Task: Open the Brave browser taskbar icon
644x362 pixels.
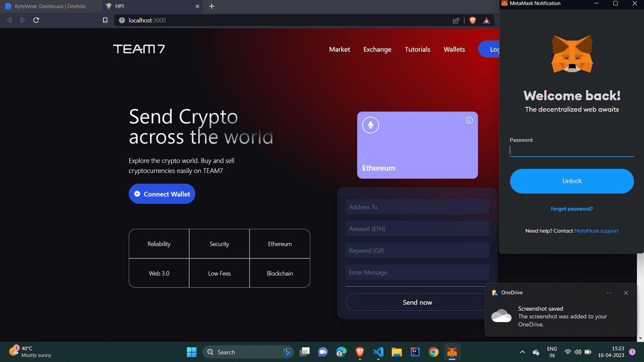Action: 360,352
